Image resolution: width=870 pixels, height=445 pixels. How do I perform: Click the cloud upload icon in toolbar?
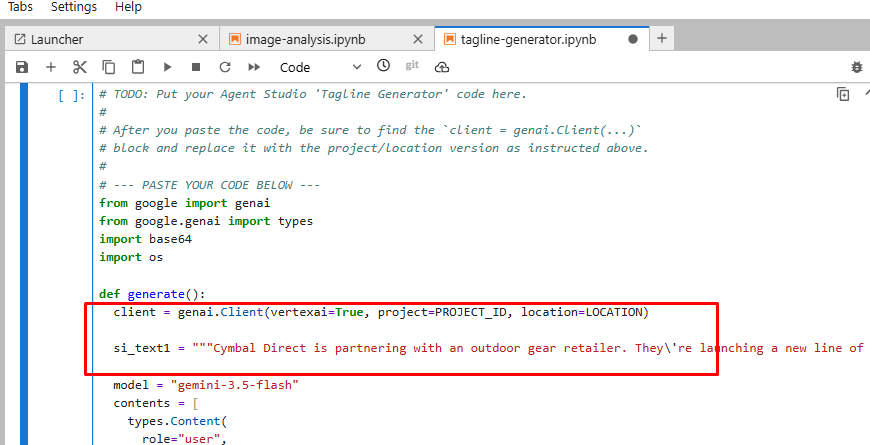tap(442, 67)
